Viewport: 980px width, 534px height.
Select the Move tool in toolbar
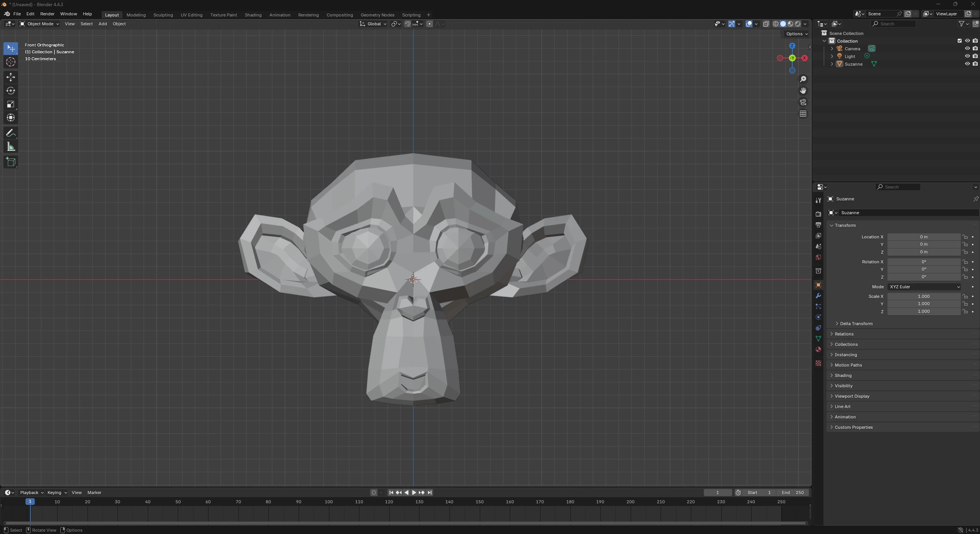pyautogui.click(x=11, y=77)
